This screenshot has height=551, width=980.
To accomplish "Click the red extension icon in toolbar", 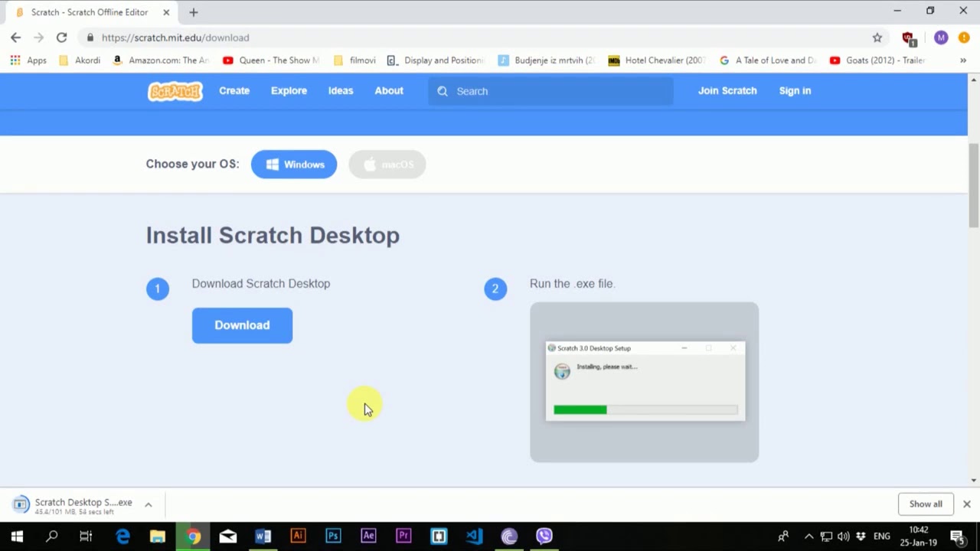I will pyautogui.click(x=909, y=38).
